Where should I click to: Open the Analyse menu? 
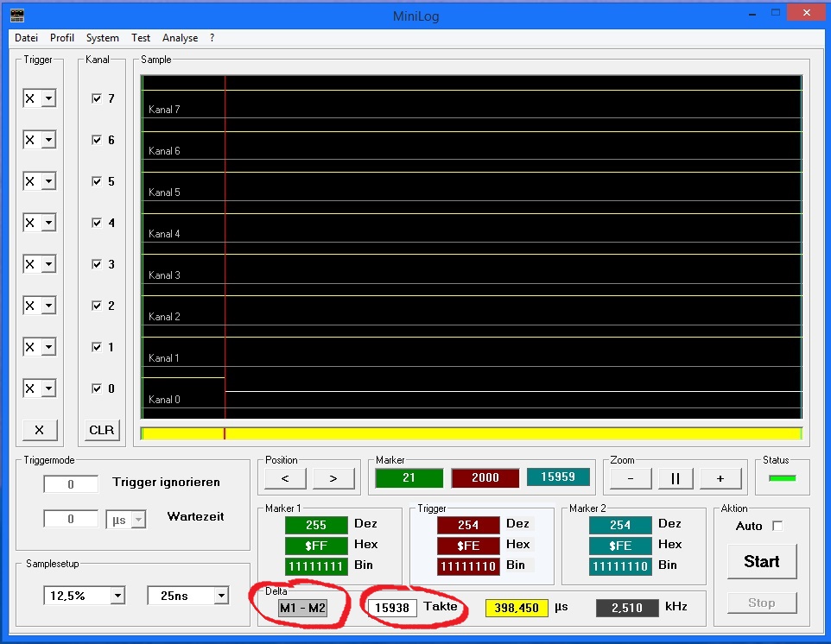[180, 38]
